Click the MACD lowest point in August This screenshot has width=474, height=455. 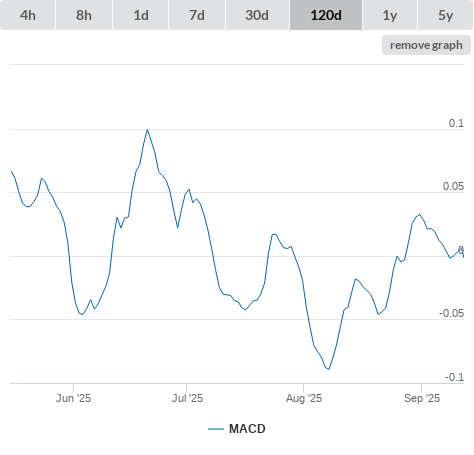coord(329,369)
